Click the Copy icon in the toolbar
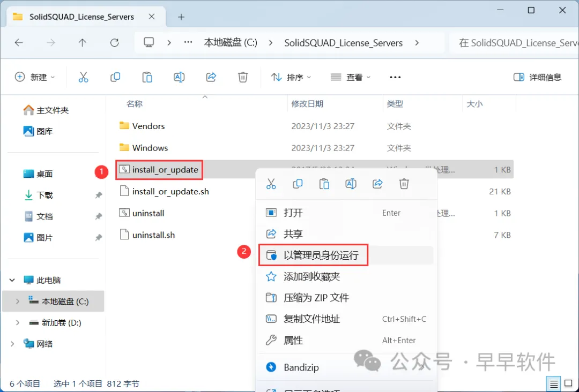Screen dimensions: 579x392 pos(115,77)
